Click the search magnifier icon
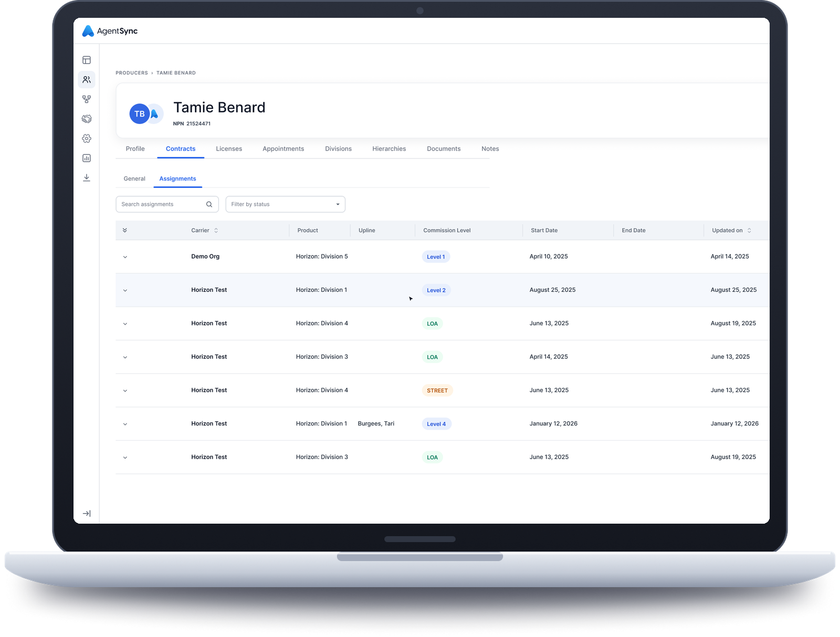Screen dimensions: 840x637 (209, 205)
